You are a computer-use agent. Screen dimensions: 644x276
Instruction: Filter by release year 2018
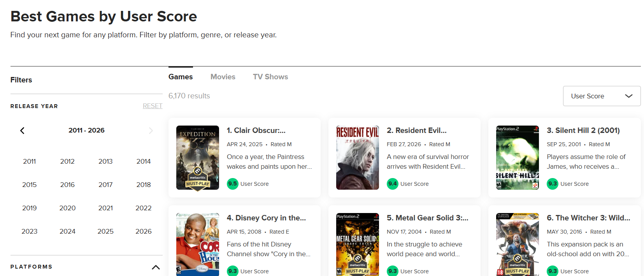pos(144,185)
